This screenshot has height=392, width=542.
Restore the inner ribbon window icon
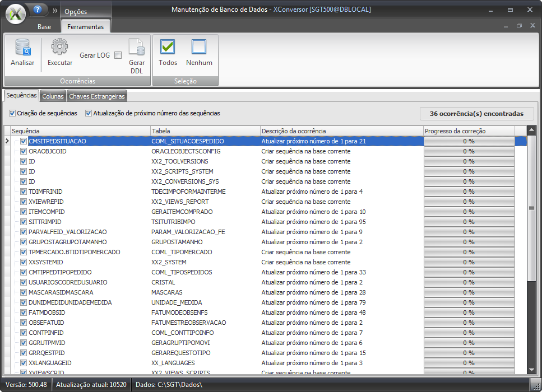(519, 26)
